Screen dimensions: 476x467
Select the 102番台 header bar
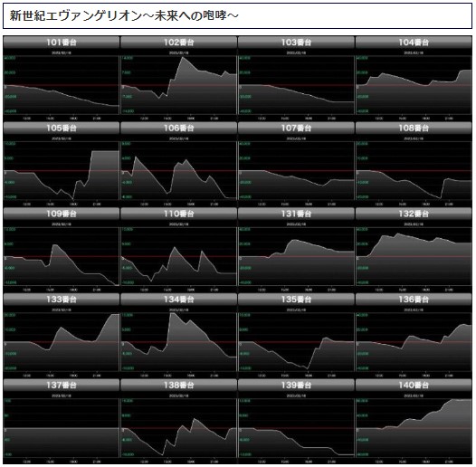click(179, 43)
